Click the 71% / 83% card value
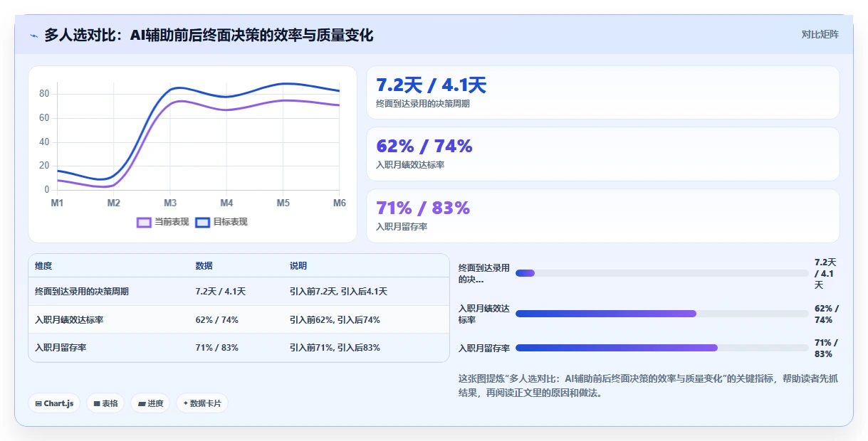The image size is (868, 441). pos(423,208)
